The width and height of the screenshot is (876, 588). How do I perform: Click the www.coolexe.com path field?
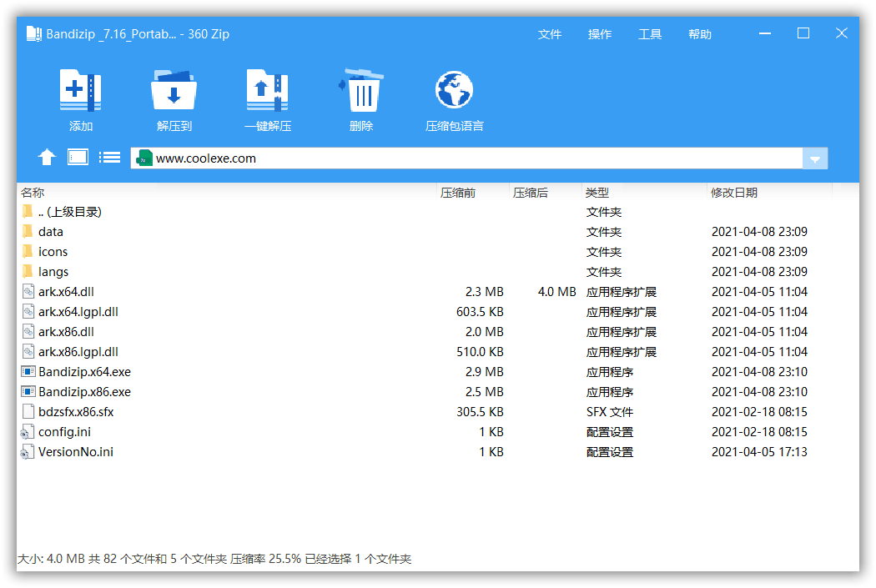[x=466, y=158]
